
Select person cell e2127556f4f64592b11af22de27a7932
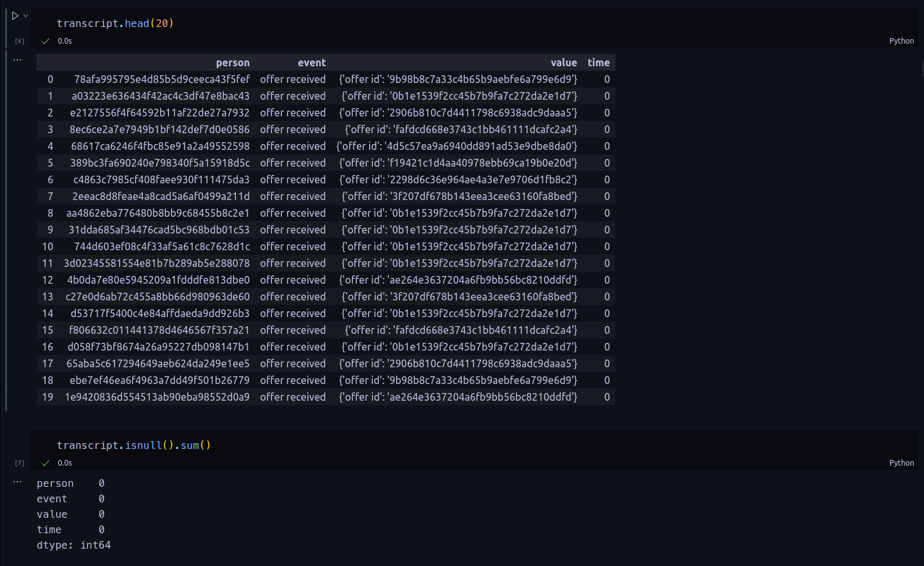[159, 113]
